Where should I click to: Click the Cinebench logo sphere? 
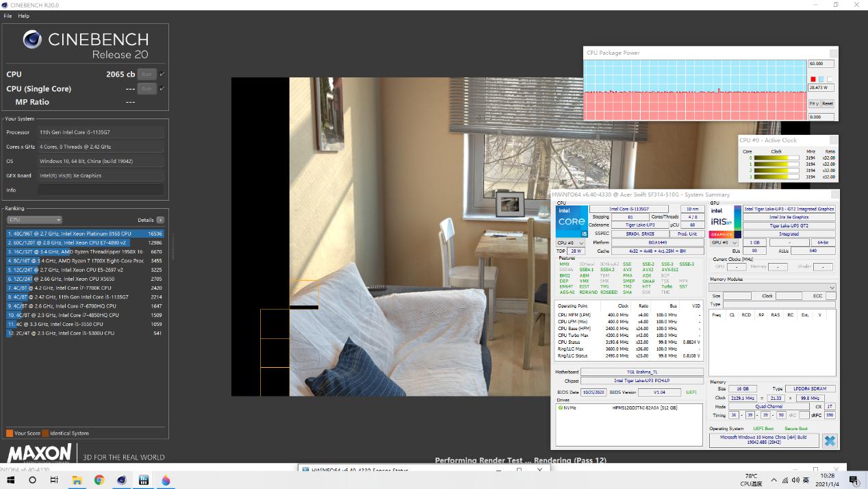pyautogui.click(x=32, y=40)
